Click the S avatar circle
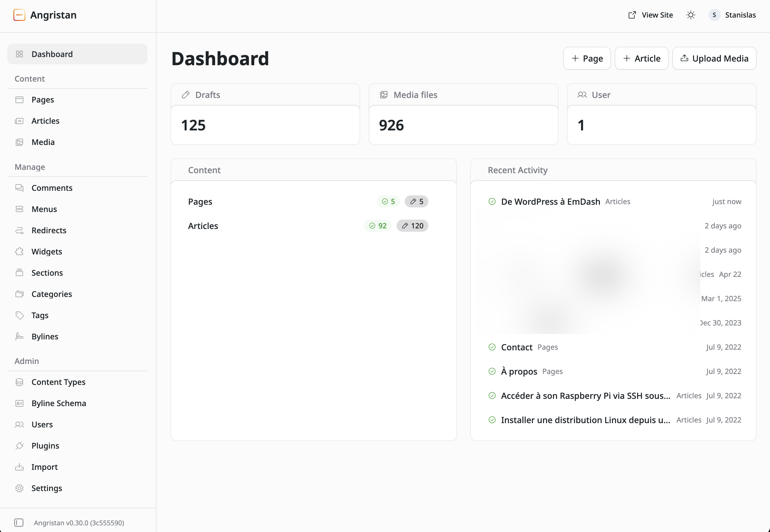Screen dimensions: 770x532 point(714,15)
